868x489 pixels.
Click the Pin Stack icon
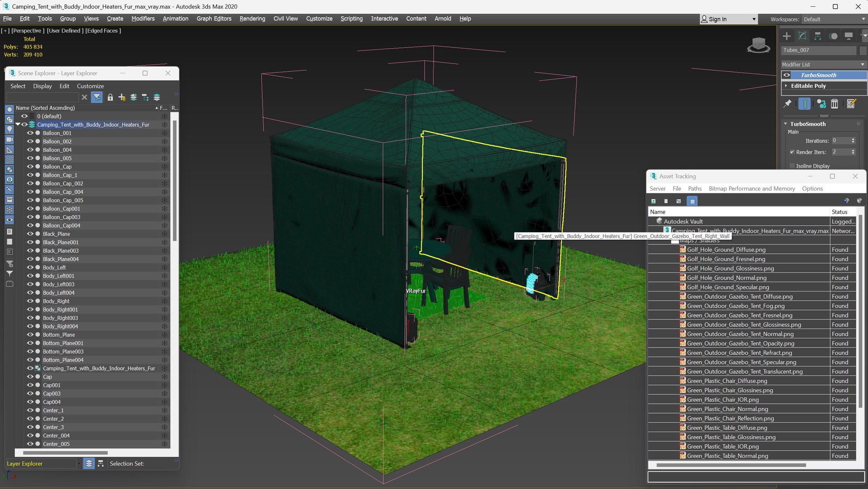787,104
